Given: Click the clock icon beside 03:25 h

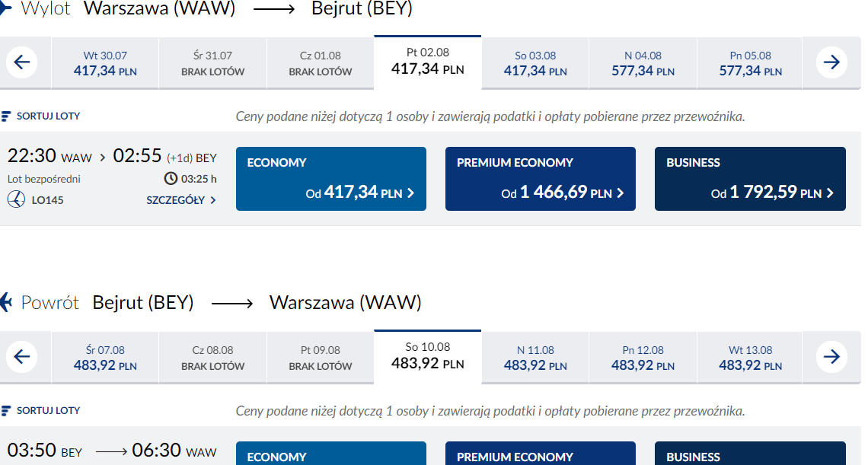Looking at the screenshot, I should click(x=171, y=178).
